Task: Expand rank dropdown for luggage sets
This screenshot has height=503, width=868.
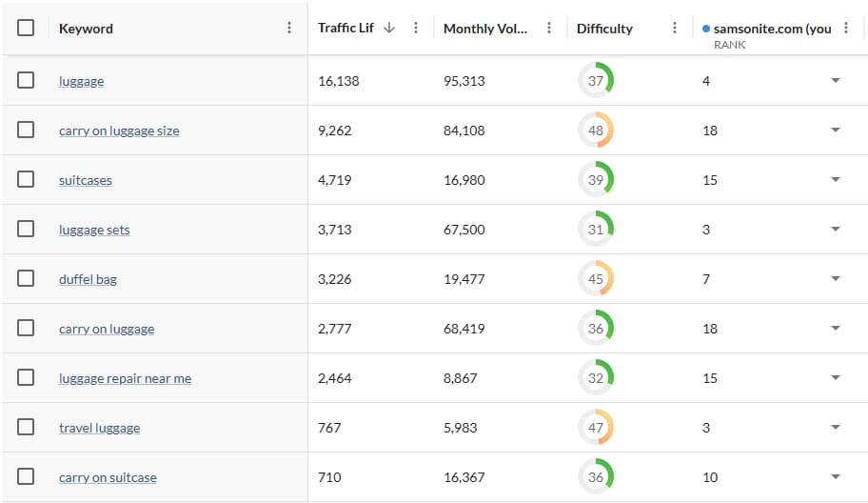Action: click(x=835, y=230)
